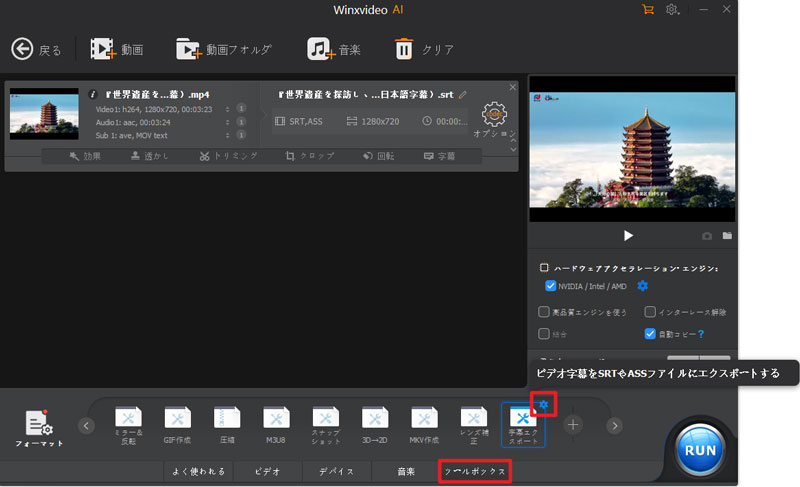Add a video with the 動画 icon

(104, 49)
